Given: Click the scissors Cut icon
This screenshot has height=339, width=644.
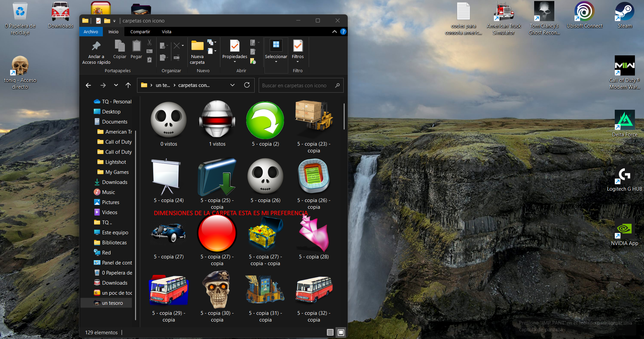Looking at the screenshot, I should tap(149, 43).
